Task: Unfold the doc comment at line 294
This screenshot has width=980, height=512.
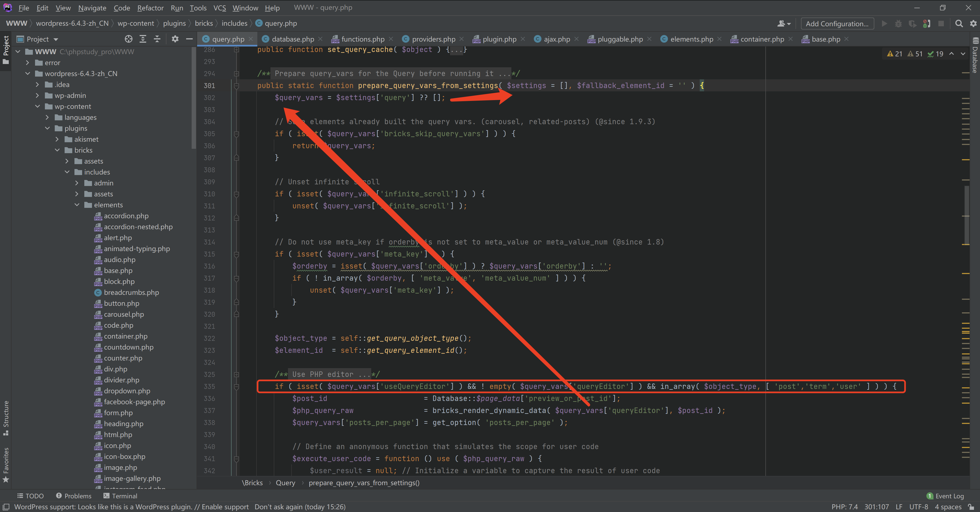Action: point(236,74)
